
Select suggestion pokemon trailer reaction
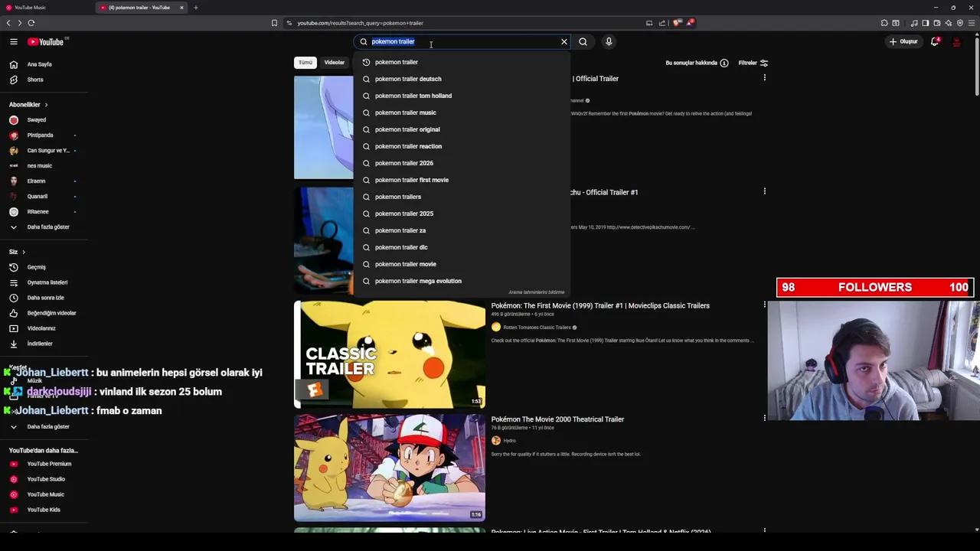pos(462,146)
